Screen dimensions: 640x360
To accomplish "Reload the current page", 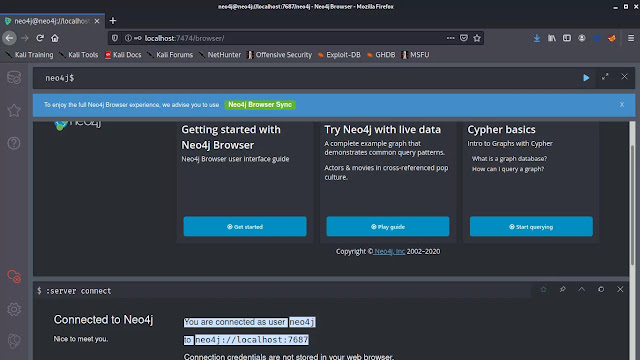I will coord(40,38).
